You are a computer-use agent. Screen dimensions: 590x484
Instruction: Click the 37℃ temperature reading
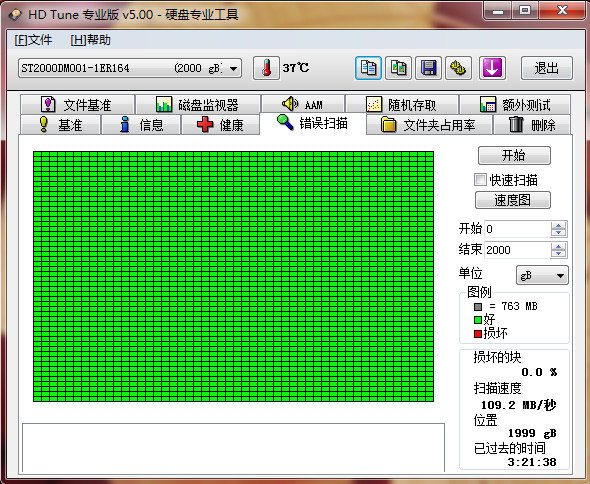click(296, 68)
